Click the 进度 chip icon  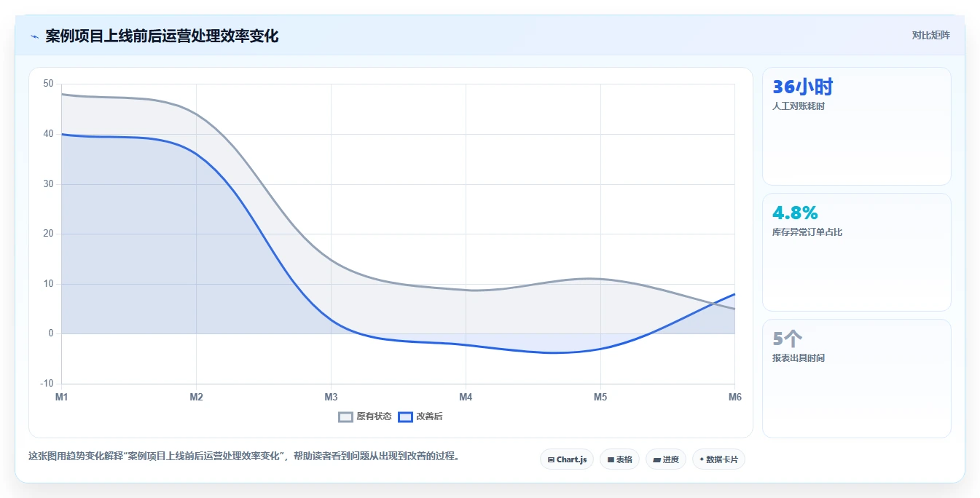point(657,460)
